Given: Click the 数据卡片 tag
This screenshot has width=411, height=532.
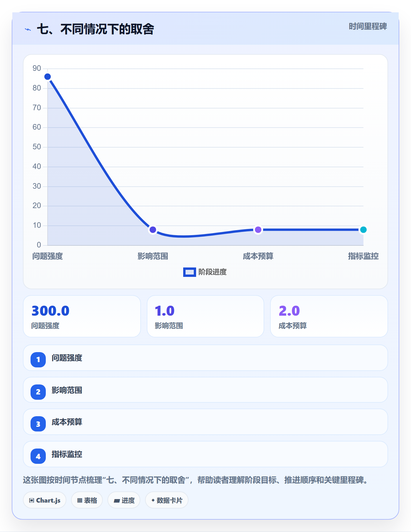Looking at the screenshot, I should coord(167,500).
